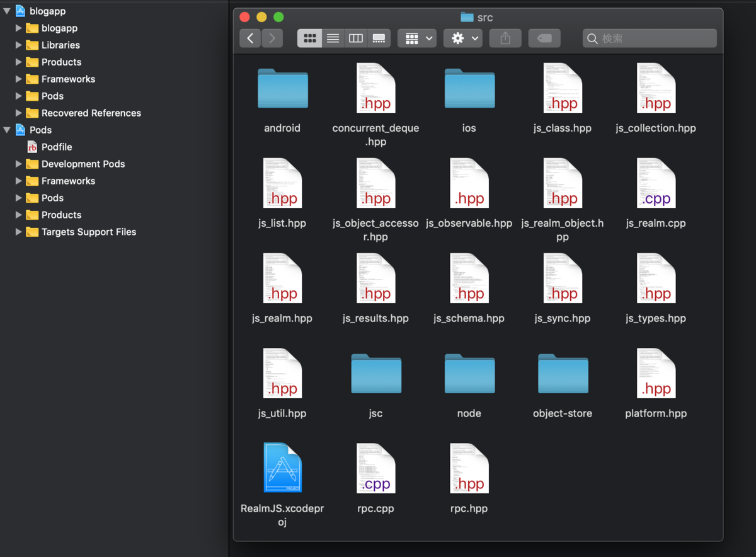
Task: Open the node folder icon
Action: (x=469, y=374)
